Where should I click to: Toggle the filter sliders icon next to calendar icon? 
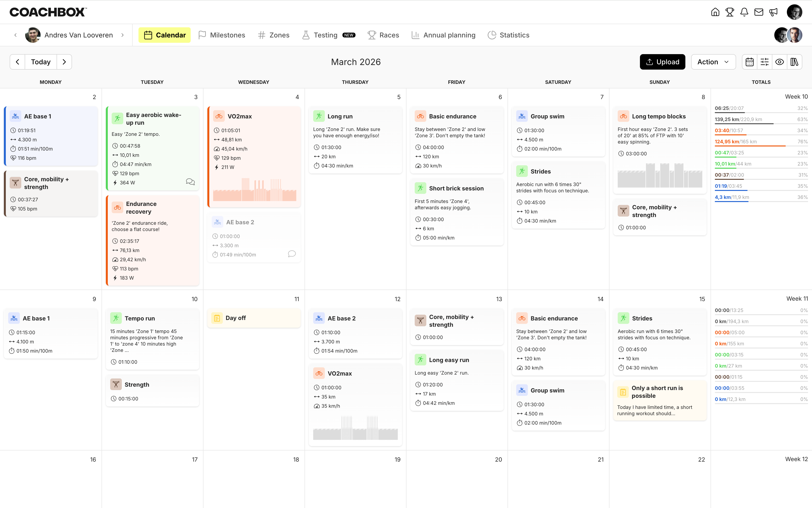pos(765,62)
